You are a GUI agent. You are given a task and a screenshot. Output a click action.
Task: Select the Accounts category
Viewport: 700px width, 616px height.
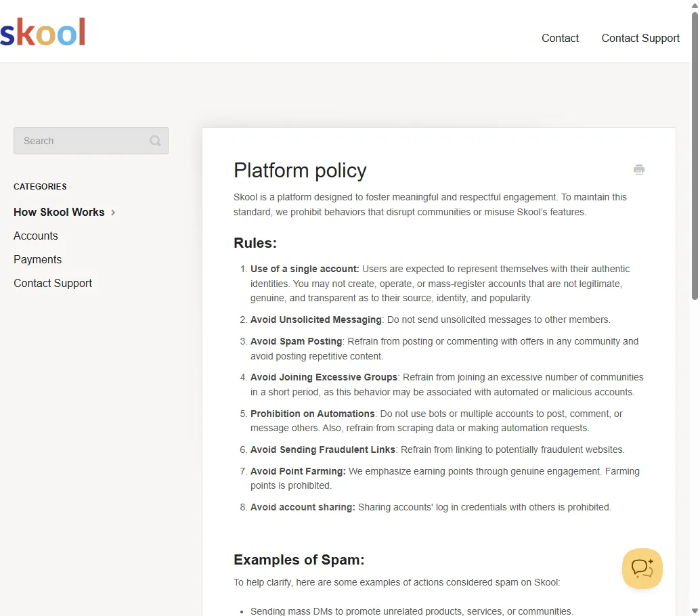coord(35,236)
